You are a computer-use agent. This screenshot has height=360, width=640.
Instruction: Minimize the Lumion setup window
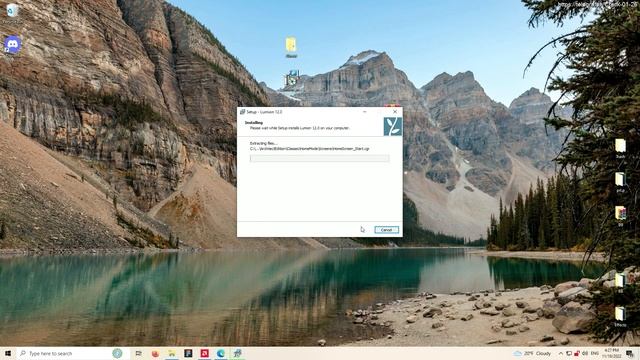(364, 111)
